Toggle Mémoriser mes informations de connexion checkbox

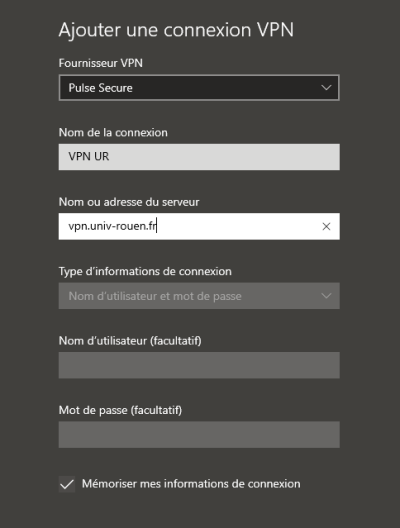67,484
